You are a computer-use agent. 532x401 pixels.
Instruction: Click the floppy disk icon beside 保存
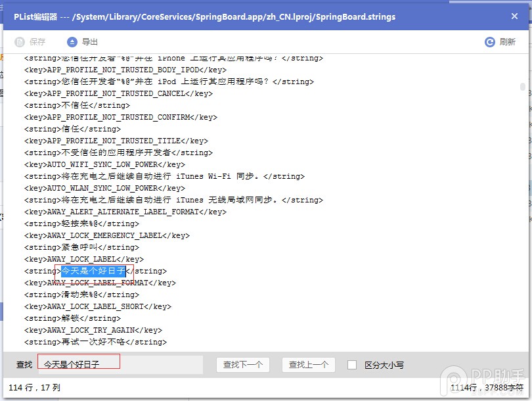click(x=19, y=41)
